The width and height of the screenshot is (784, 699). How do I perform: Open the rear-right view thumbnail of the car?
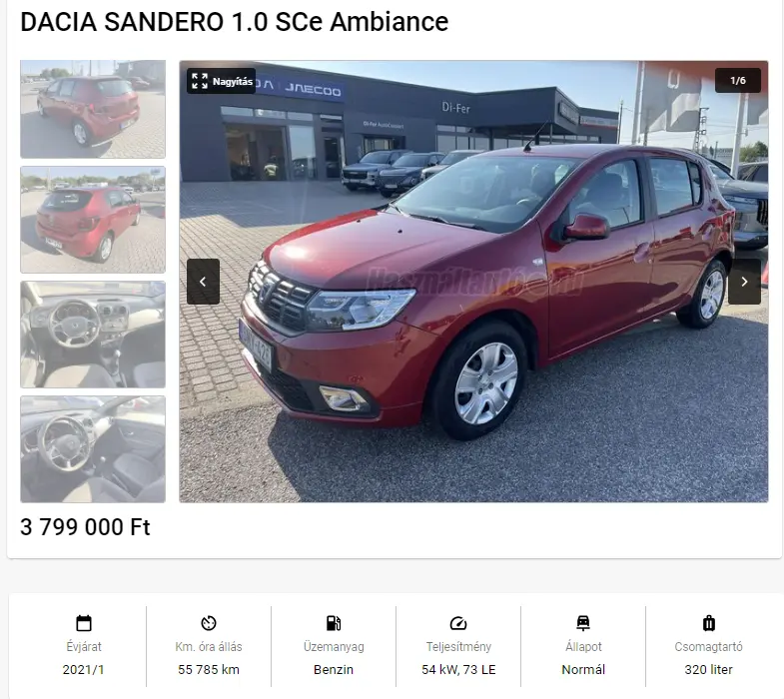pyautogui.click(x=93, y=220)
